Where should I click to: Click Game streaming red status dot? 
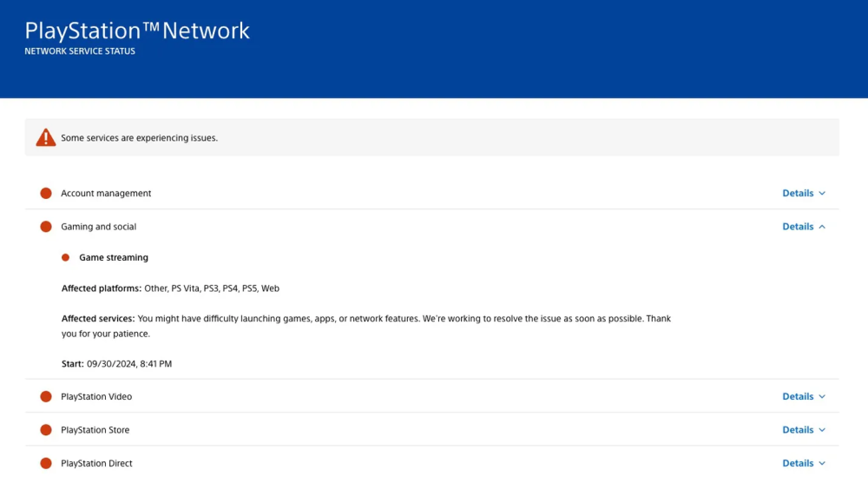coord(65,257)
